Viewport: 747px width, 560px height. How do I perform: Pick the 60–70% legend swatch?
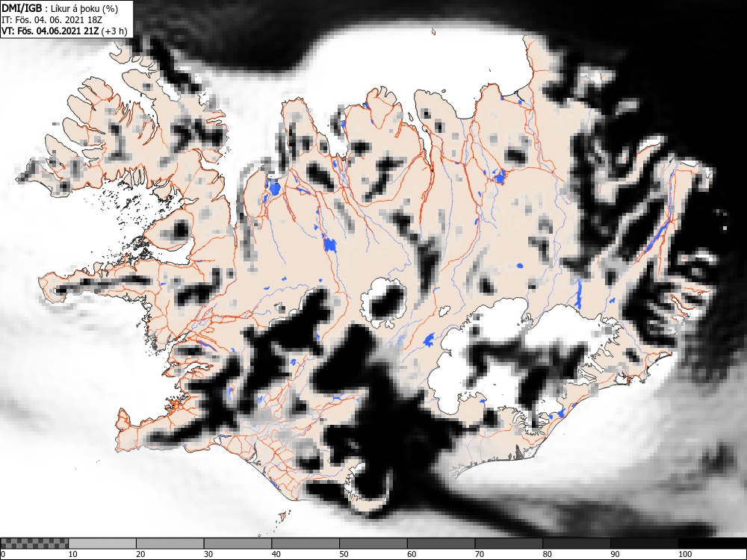pyautogui.click(x=441, y=544)
